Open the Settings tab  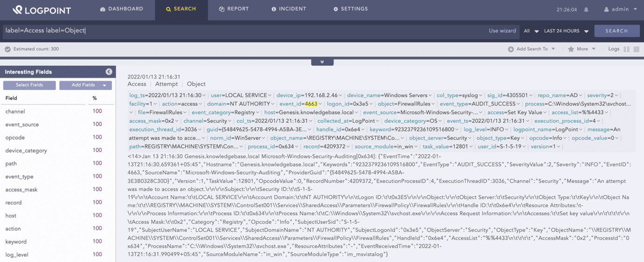click(350, 9)
